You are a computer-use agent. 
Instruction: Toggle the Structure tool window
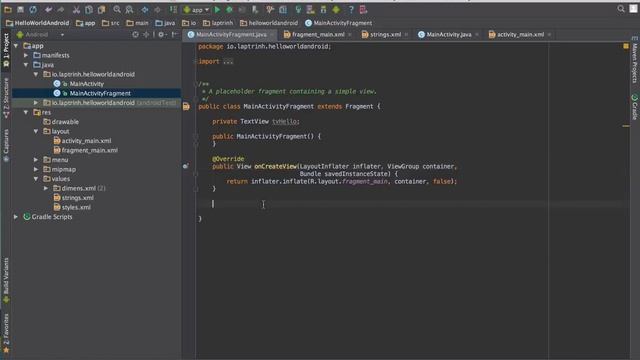click(x=6, y=98)
